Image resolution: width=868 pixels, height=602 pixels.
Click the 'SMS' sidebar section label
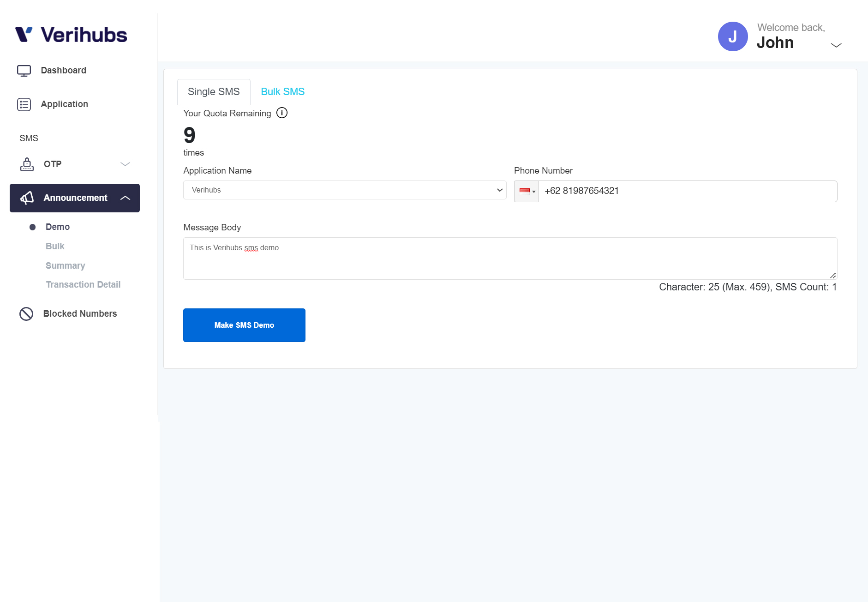(x=29, y=138)
